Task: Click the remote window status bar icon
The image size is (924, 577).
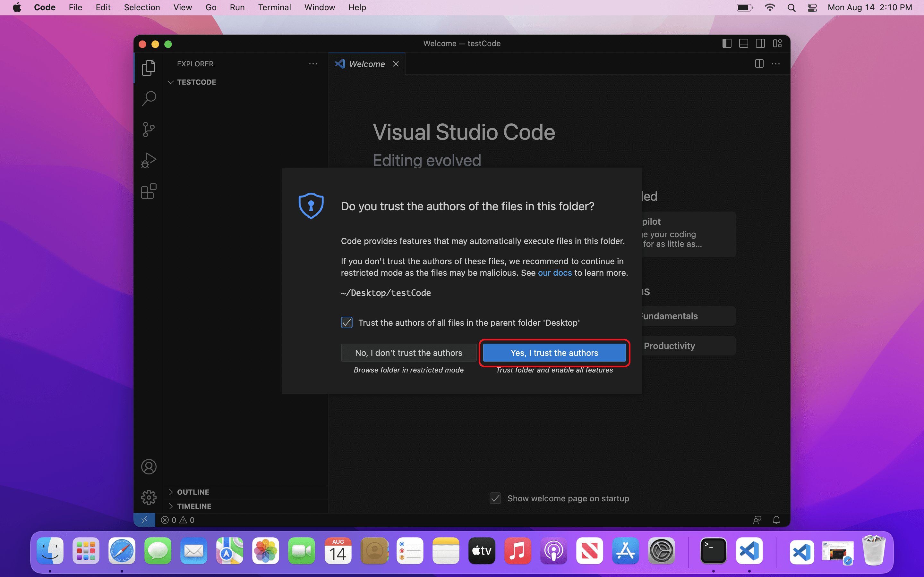Action: pos(144,520)
